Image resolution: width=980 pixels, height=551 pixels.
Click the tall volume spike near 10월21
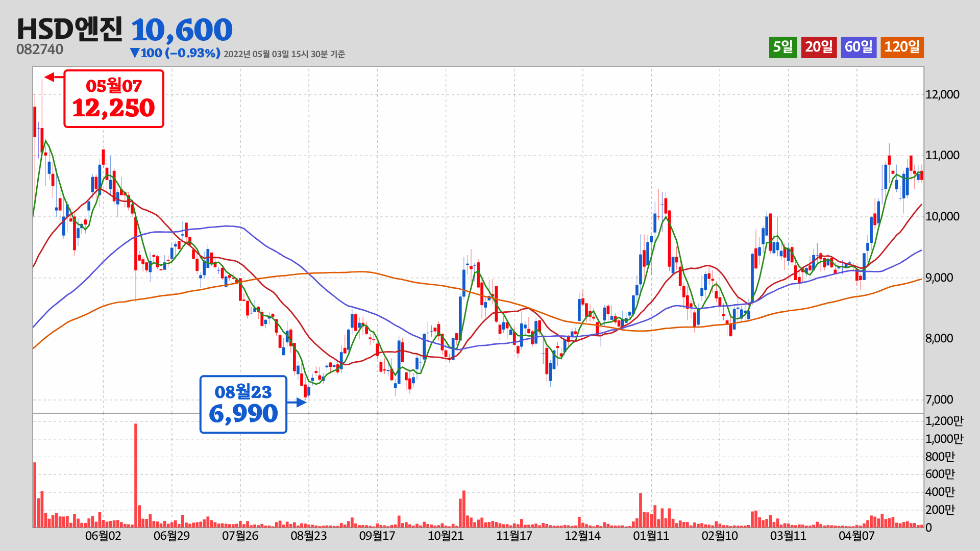[x=463, y=509]
